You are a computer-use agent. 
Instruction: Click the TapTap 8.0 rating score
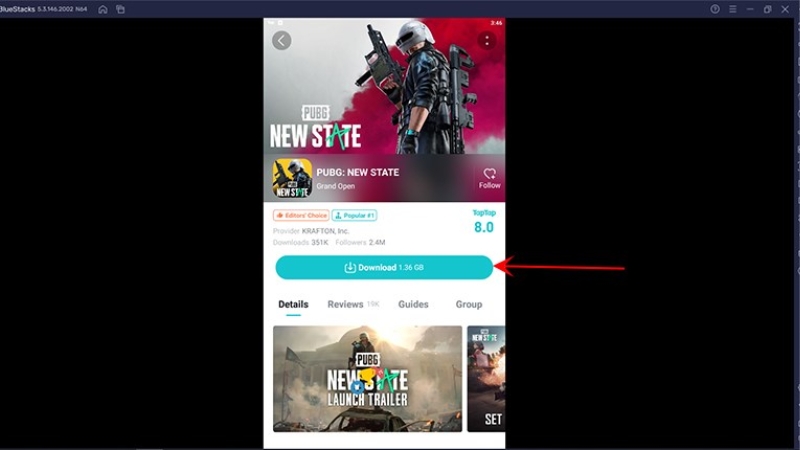[x=483, y=222]
